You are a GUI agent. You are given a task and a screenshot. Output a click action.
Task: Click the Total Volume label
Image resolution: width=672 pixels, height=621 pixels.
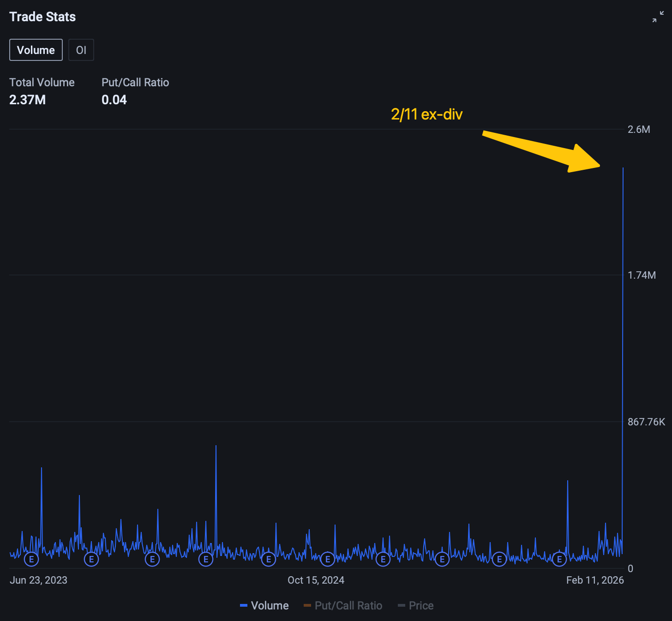click(42, 82)
